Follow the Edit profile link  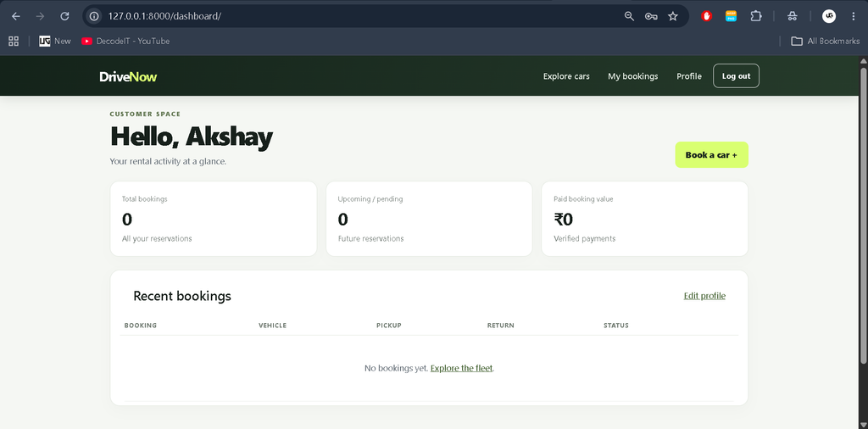pyautogui.click(x=704, y=296)
